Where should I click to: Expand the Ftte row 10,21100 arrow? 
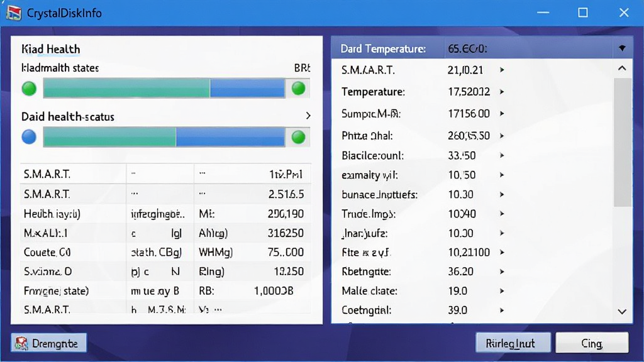click(502, 253)
